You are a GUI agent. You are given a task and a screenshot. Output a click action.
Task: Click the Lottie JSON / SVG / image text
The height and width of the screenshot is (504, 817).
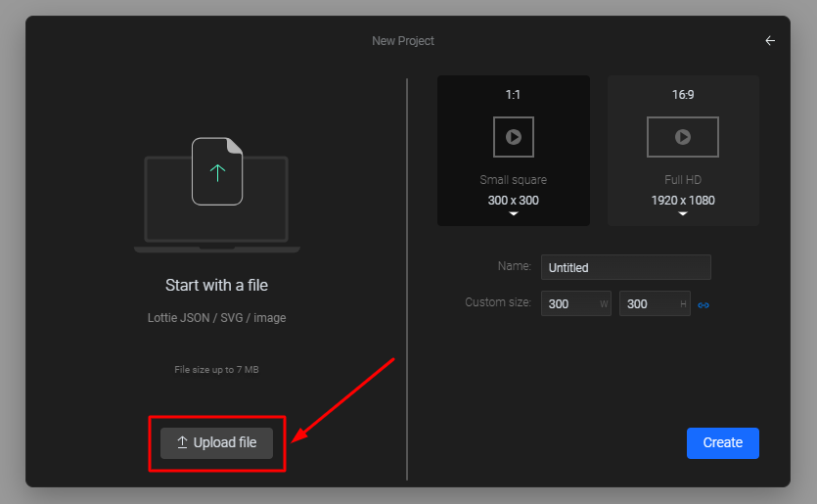tap(217, 318)
